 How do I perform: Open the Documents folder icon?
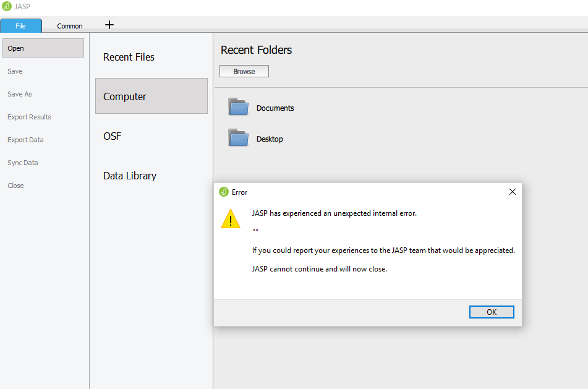point(238,107)
